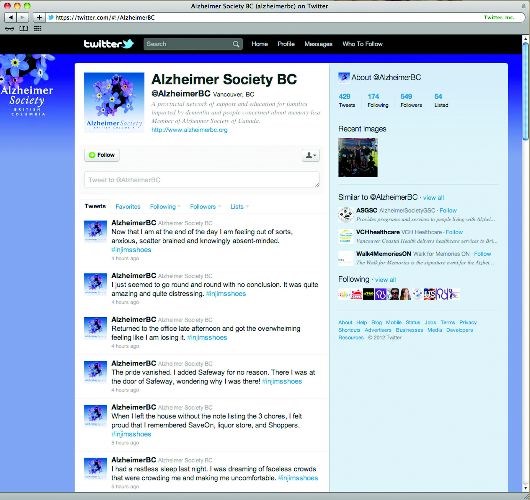Click the Alzheimer Society BC profile picture

coord(114,102)
